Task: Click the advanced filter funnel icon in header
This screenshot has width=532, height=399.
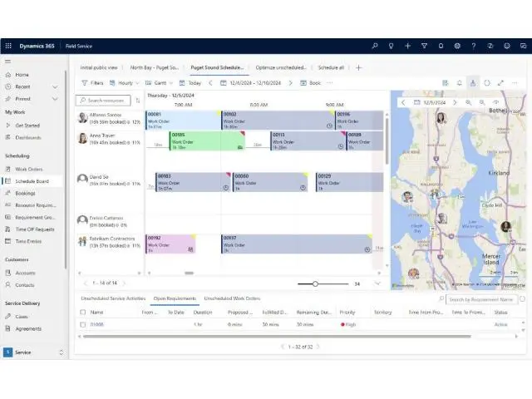Action: click(424, 46)
